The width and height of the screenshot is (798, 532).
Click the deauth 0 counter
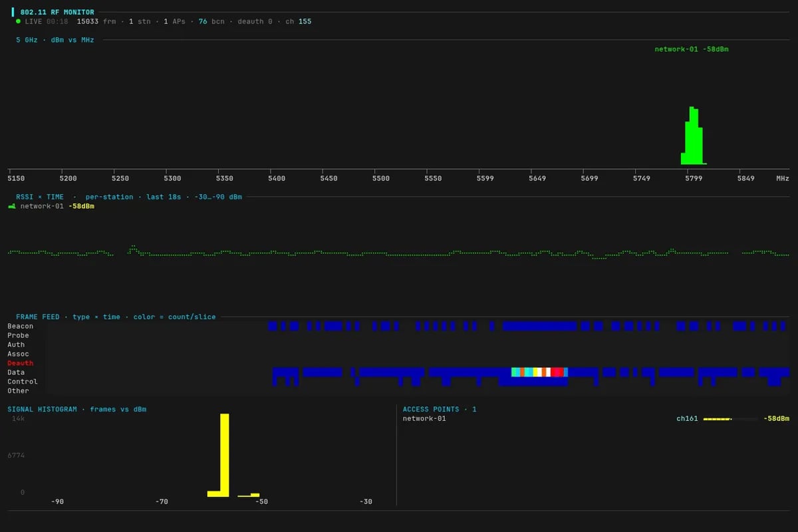point(255,21)
